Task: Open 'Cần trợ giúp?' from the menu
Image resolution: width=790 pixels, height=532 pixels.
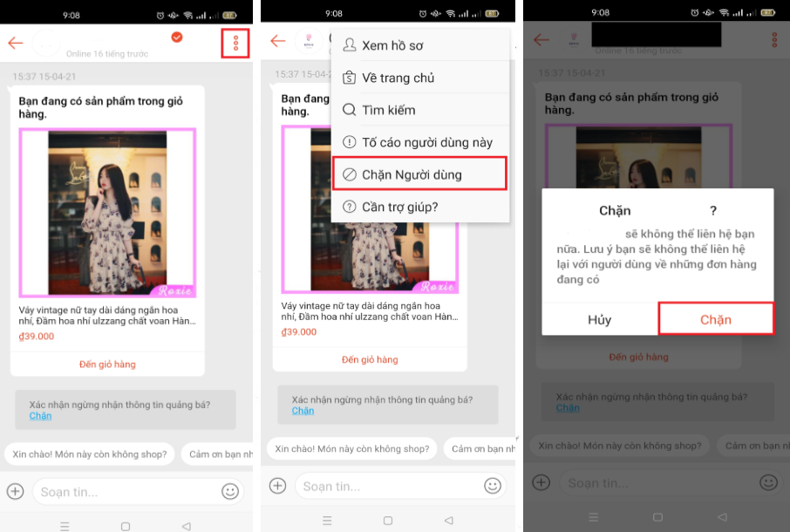Action: [399, 207]
